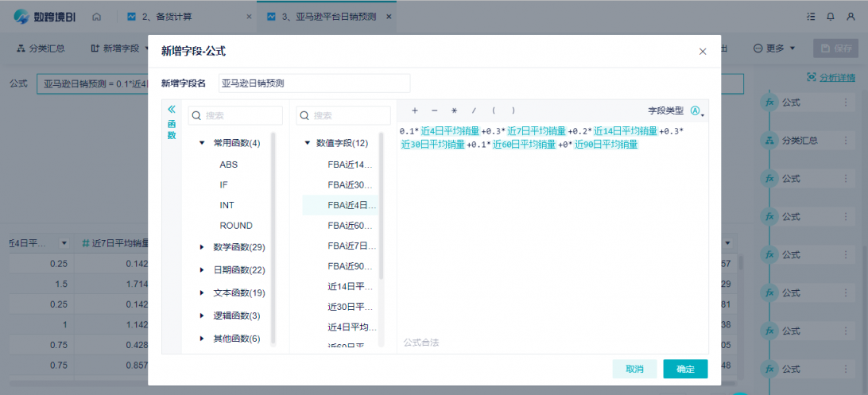
Task: Insert the divide operator
Action: [x=474, y=110]
